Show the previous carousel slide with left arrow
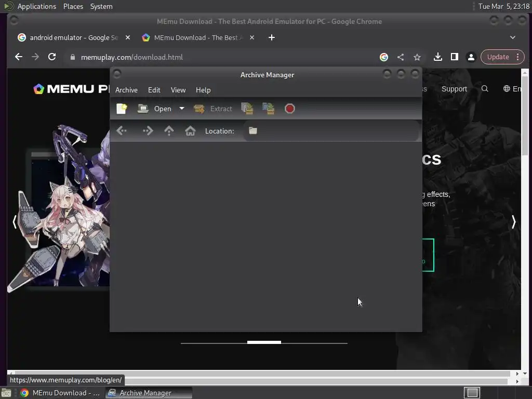 click(x=15, y=222)
